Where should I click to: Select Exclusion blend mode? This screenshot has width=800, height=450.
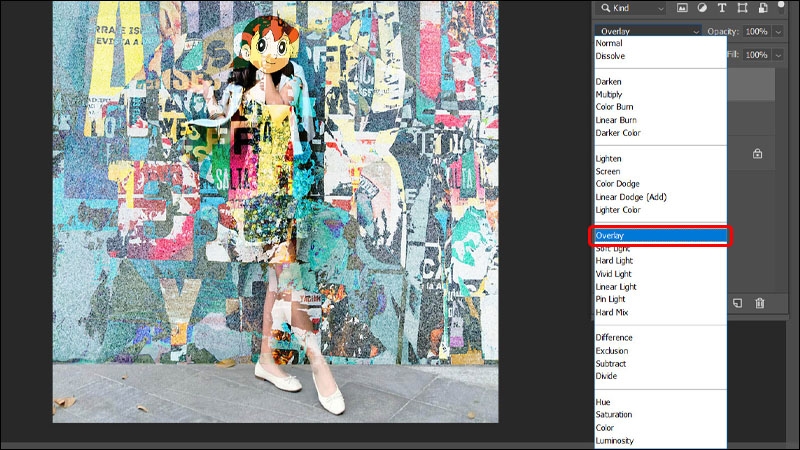(612, 351)
